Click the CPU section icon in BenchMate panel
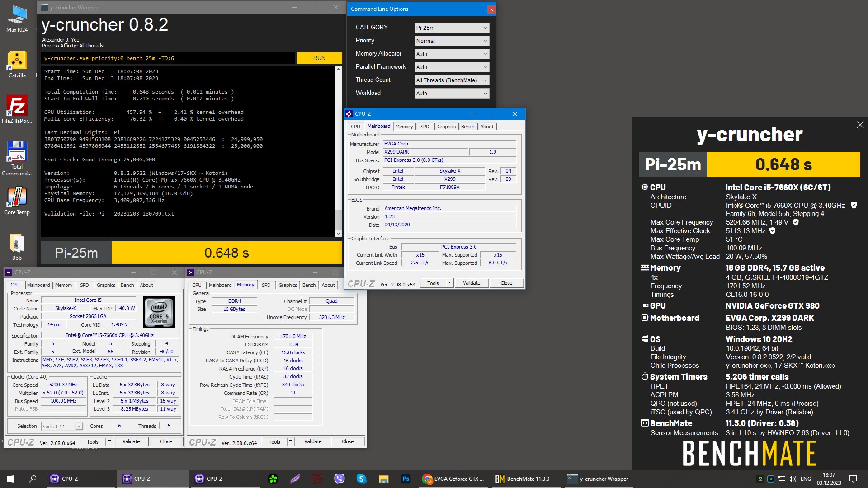 645,187
